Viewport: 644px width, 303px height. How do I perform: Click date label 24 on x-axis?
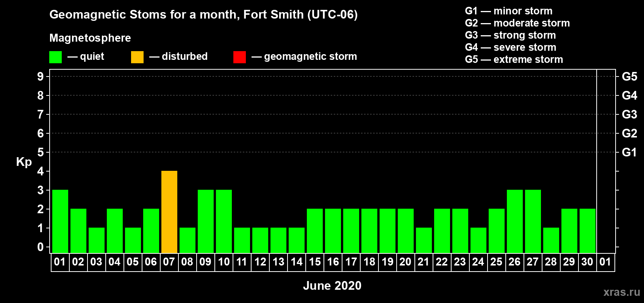pos(478,262)
